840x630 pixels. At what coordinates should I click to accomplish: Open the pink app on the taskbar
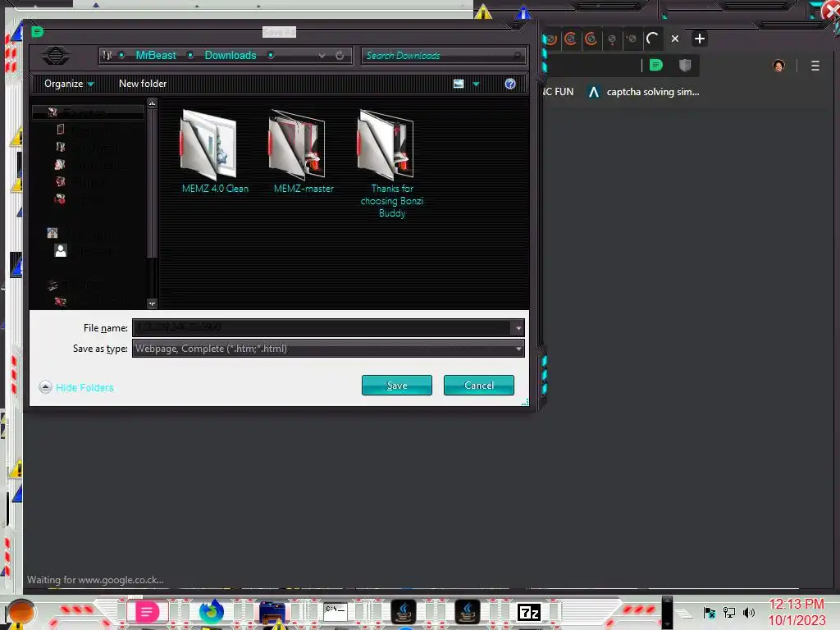tap(147, 611)
